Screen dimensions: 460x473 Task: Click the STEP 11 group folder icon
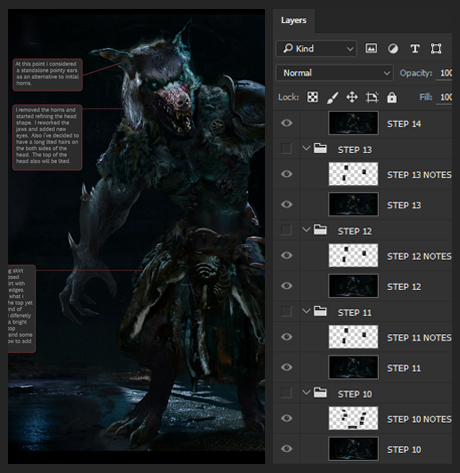(x=320, y=311)
